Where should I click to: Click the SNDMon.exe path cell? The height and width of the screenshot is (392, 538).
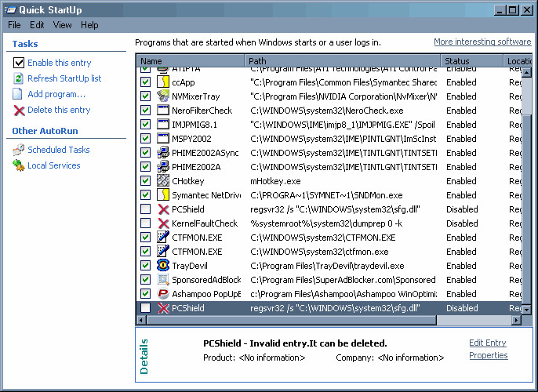pos(326,194)
